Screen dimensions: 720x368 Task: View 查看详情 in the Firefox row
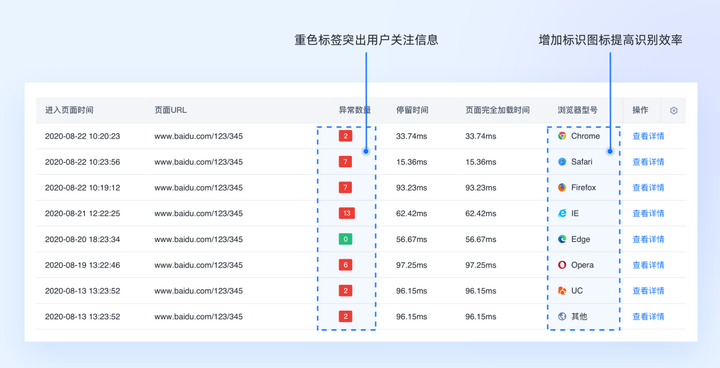coord(648,187)
